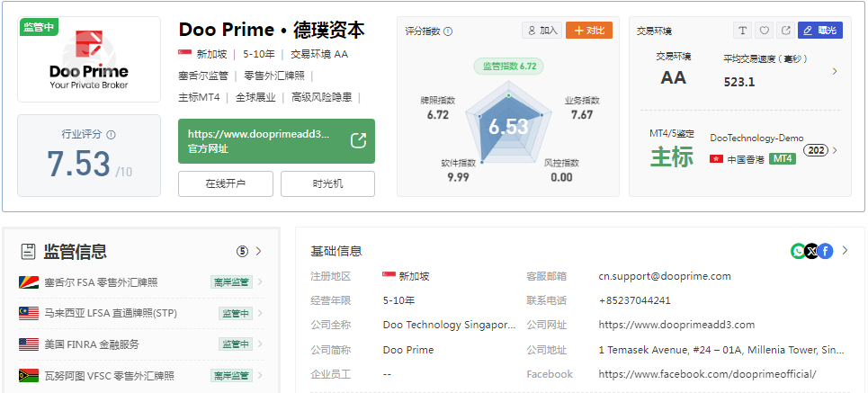868x393 pixels.
Task: Click 全球展业 tag
Action: click(x=255, y=97)
